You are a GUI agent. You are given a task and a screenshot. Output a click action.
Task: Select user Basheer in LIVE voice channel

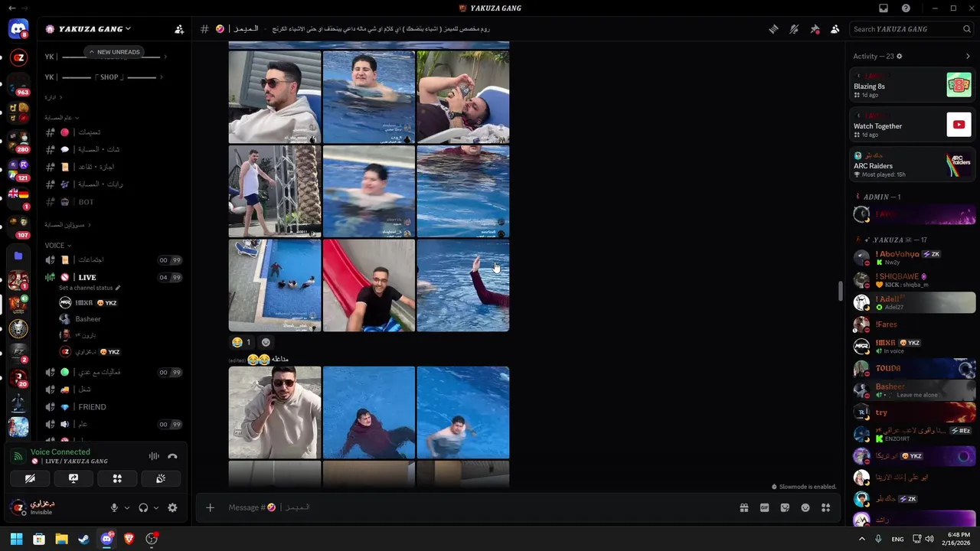[x=88, y=319]
